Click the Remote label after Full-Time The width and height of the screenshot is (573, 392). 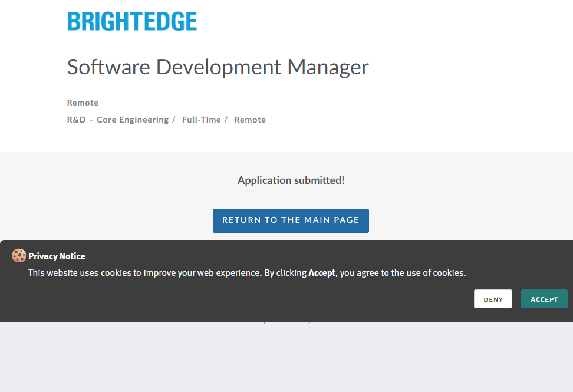click(250, 120)
